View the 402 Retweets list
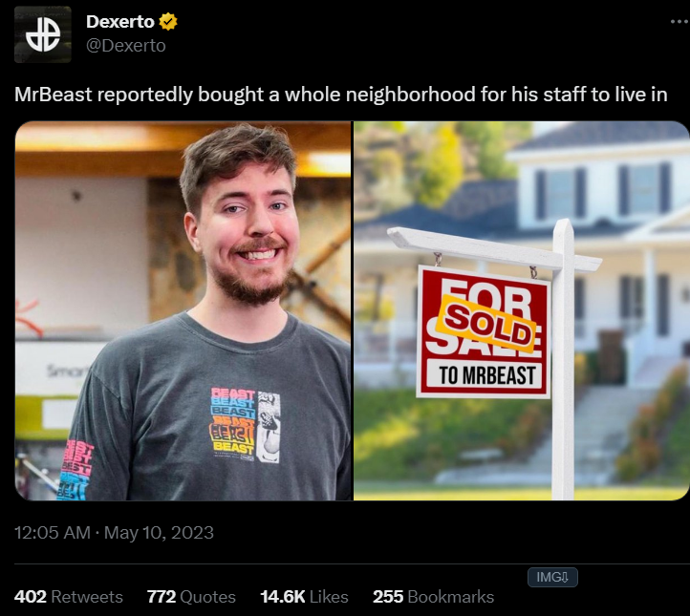The height and width of the screenshot is (616, 690). pos(69,597)
